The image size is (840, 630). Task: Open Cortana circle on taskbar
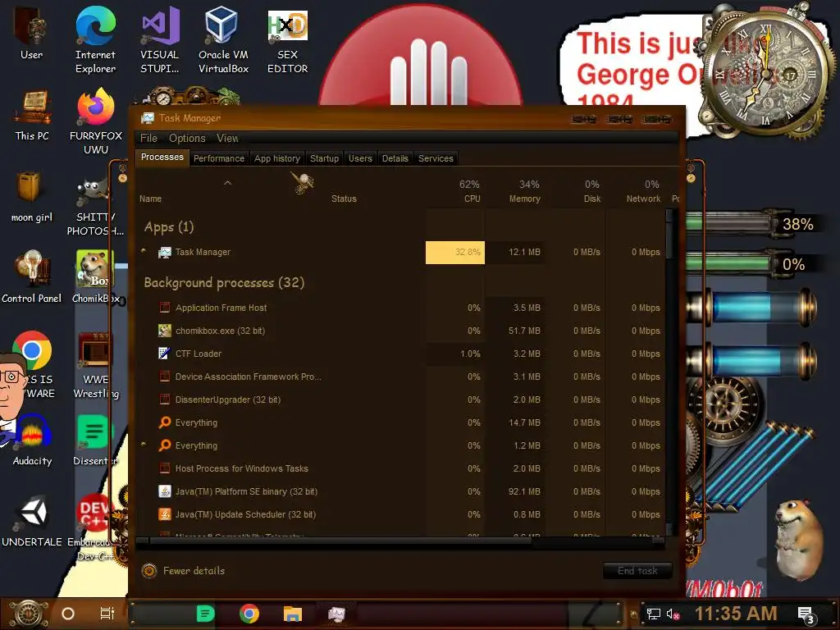pyautogui.click(x=68, y=614)
